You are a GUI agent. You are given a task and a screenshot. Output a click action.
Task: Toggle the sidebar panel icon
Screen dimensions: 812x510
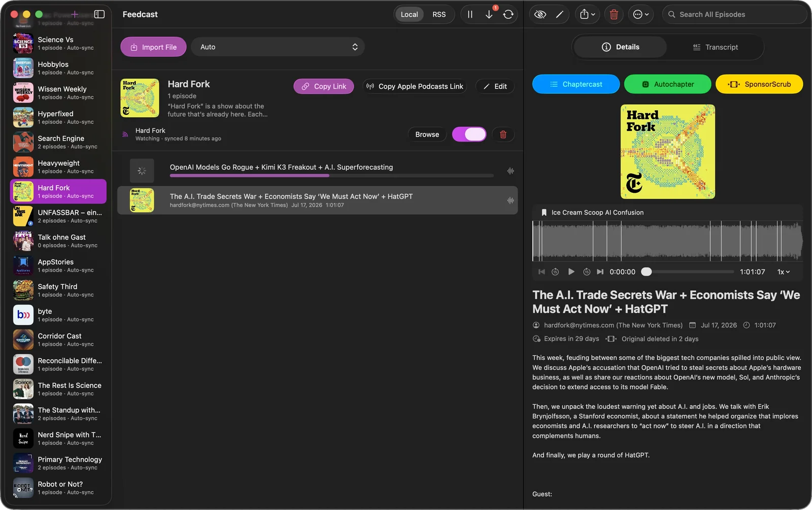(99, 14)
